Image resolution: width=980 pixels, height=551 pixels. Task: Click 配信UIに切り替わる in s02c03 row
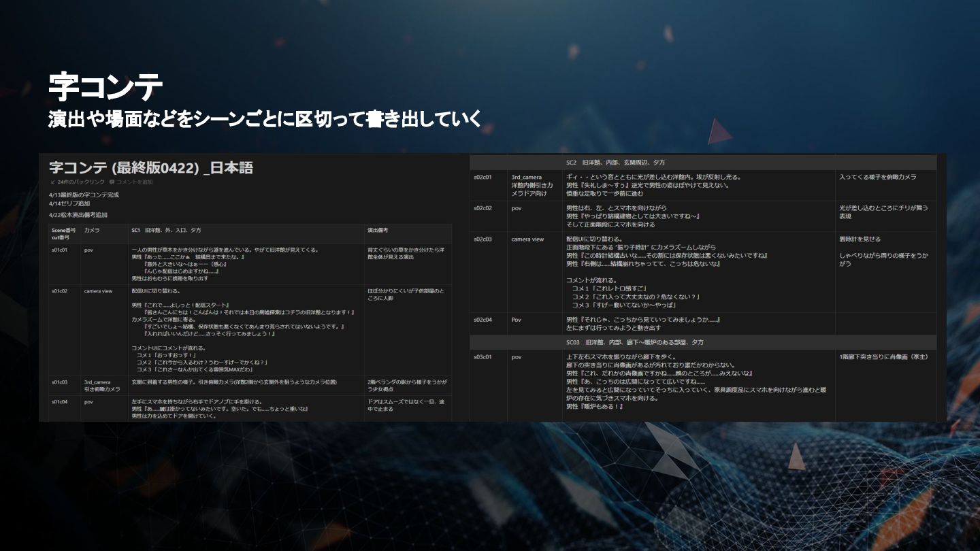[x=594, y=239]
